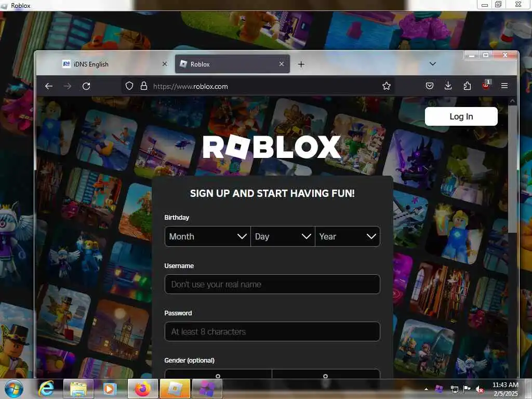Open the Year birthday dropdown
Screen dimensions: 532x399
[348, 236]
